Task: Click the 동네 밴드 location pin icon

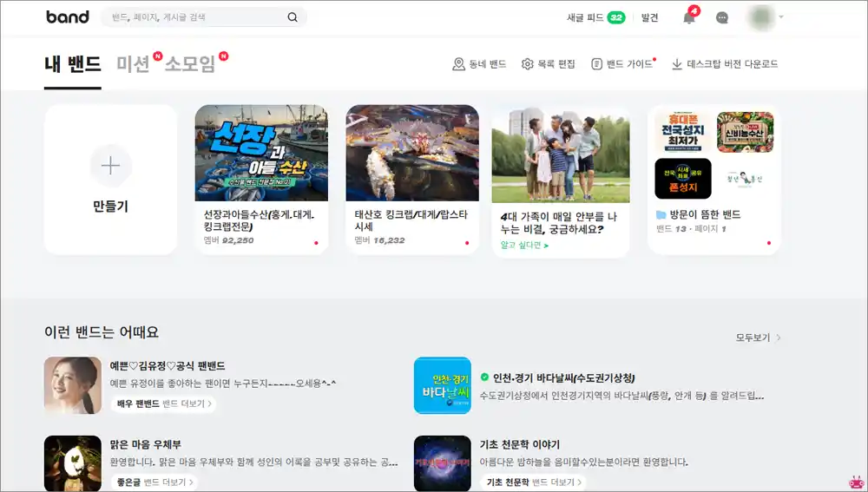Action: (458, 64)
